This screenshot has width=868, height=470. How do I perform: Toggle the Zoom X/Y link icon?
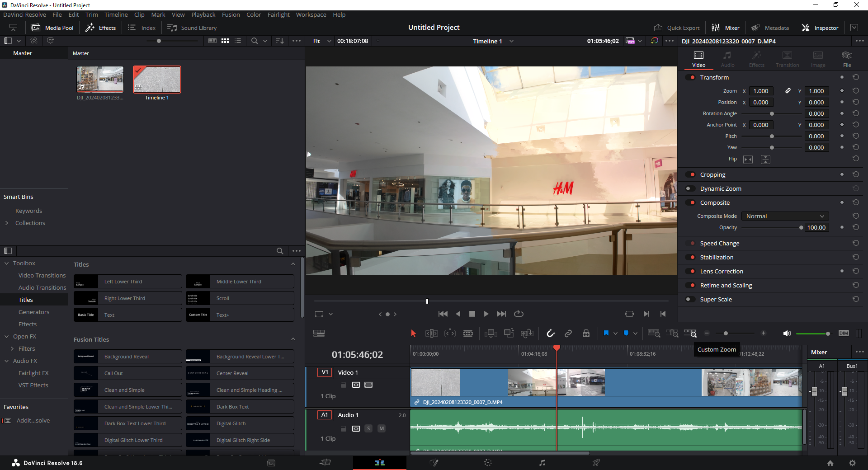pos(788,91)
